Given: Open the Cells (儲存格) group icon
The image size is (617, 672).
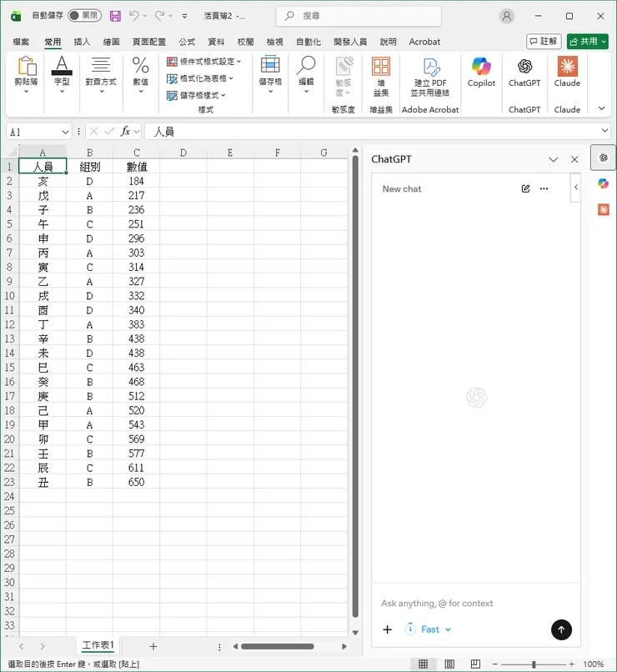Looking at the screenshot, I should pyautogui.click(x=270, y=65).
